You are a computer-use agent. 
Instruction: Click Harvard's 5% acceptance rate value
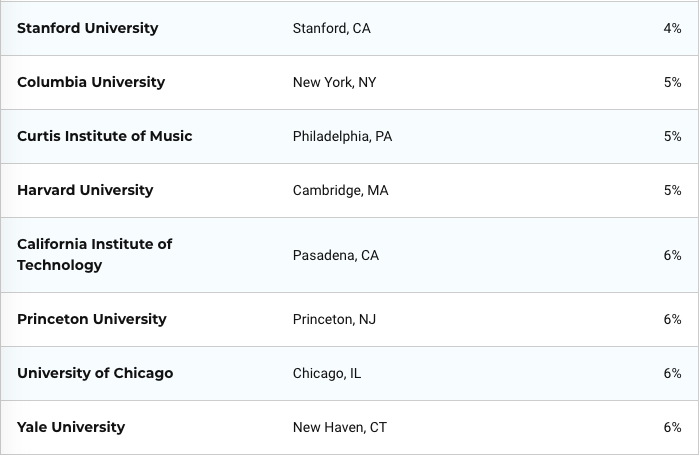tap(672, 191)
